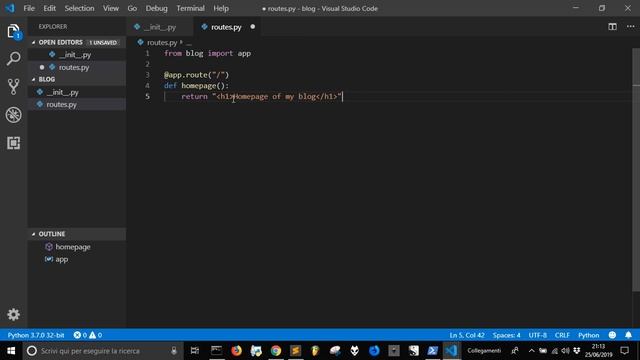This screenshot has width=640, height=360.
Task: Open the Debug view in activity bar
Action: click(x=13, y=115)
